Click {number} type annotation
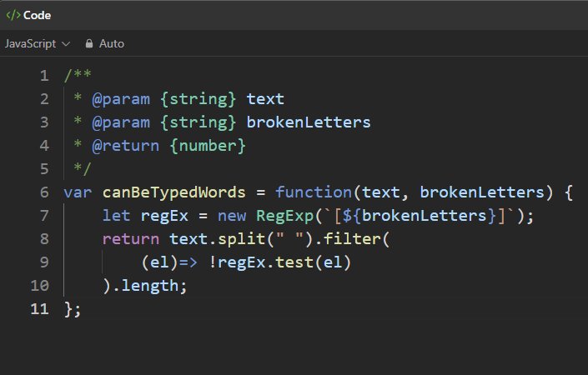This screenshot has width=588, height=375. click(x=208, y=146)
